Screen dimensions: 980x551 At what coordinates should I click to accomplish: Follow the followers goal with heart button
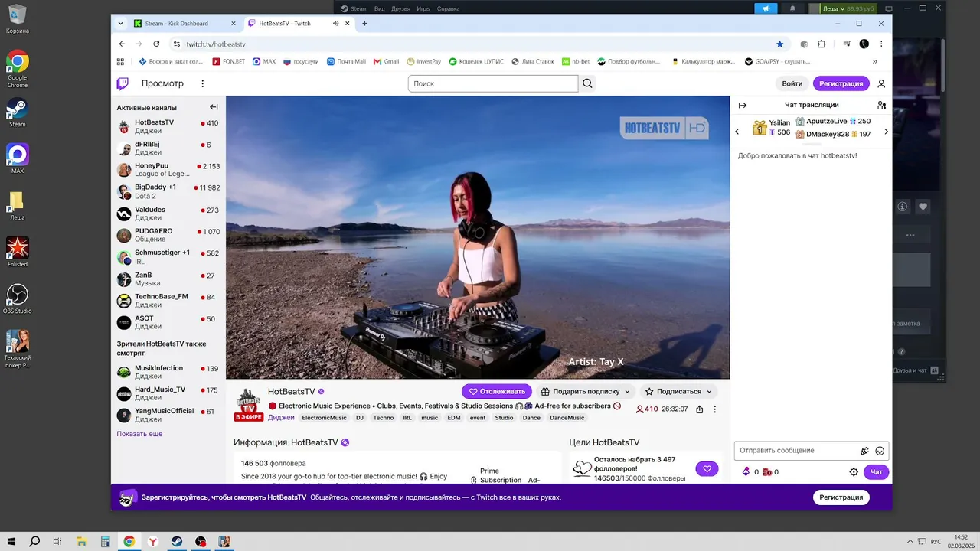point(707,469)
